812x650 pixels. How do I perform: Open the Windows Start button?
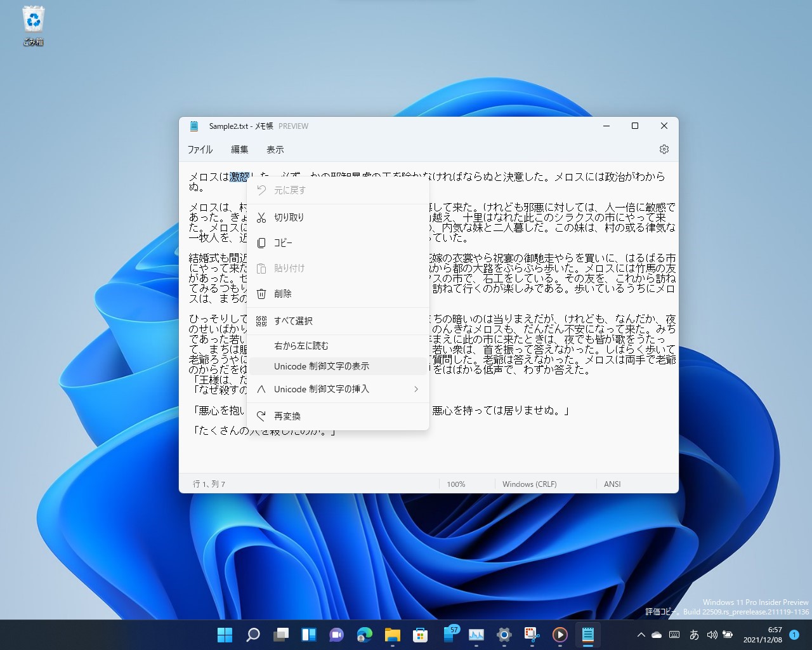[225, 634]
